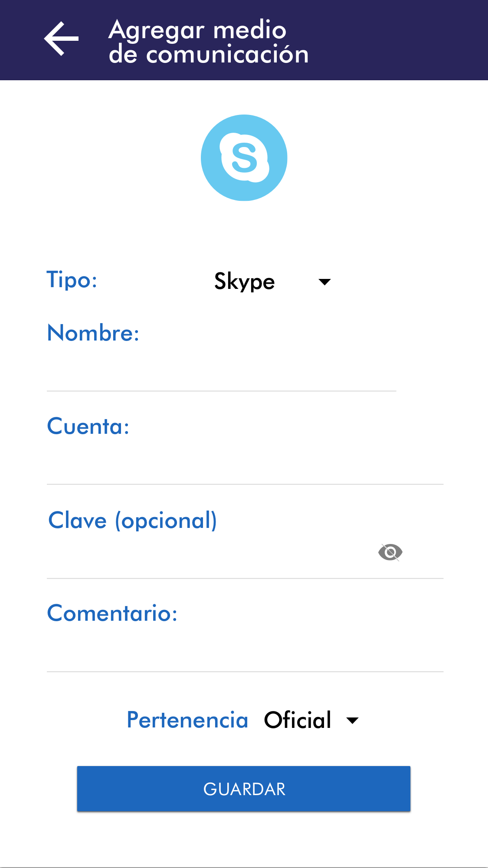Tap the round Skype logo
Image resolution: width=488 pixels, height=868 pixels.
244,157
